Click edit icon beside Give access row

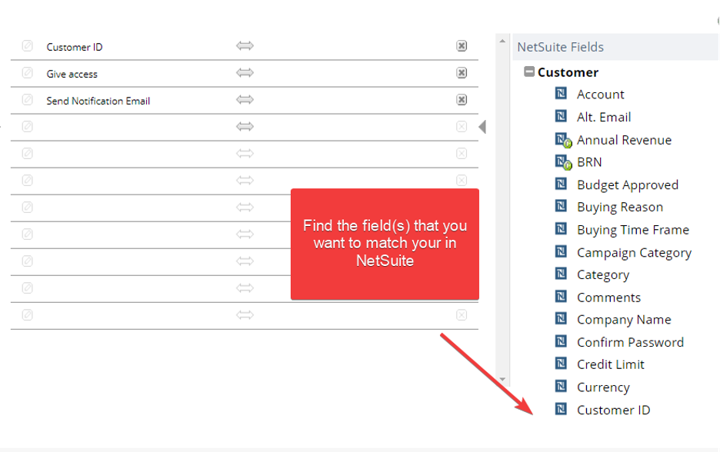(x=27, y=73)
